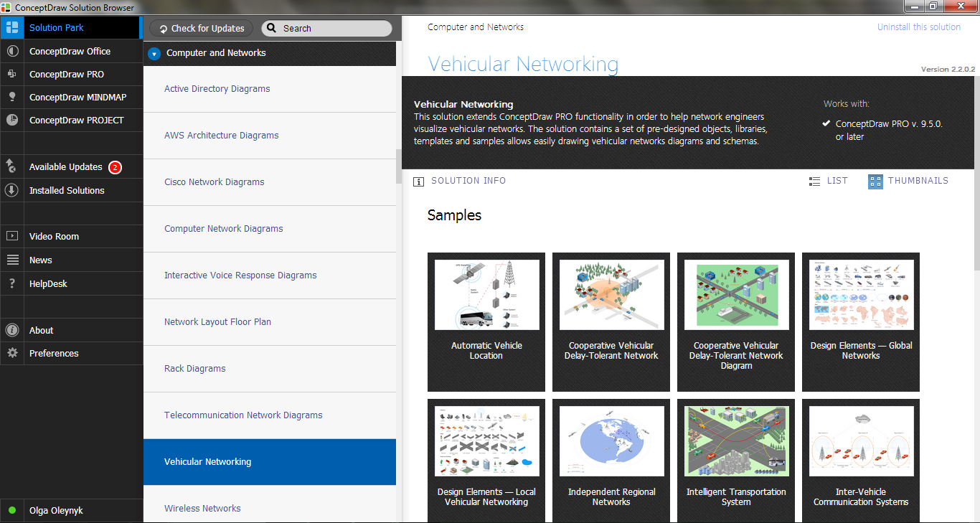Open Cooperative Vehicular Delay-Tolerant Network sample

coord(611,322)
